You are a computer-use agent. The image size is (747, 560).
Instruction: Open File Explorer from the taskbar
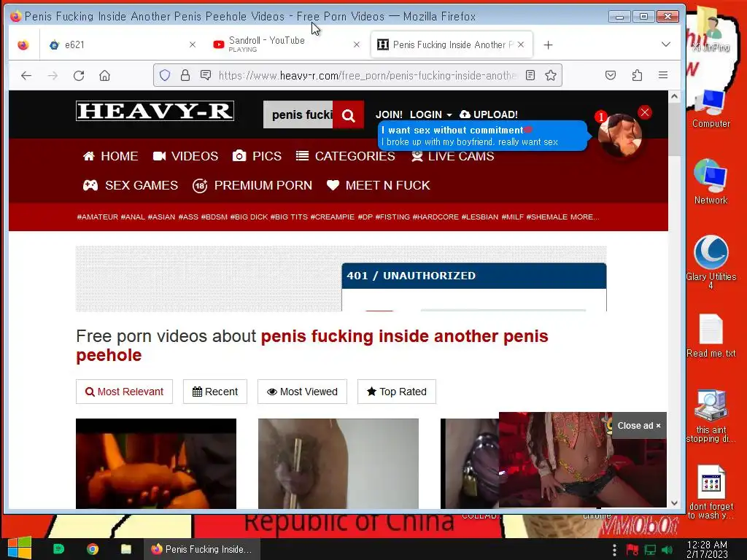point(126,549)
